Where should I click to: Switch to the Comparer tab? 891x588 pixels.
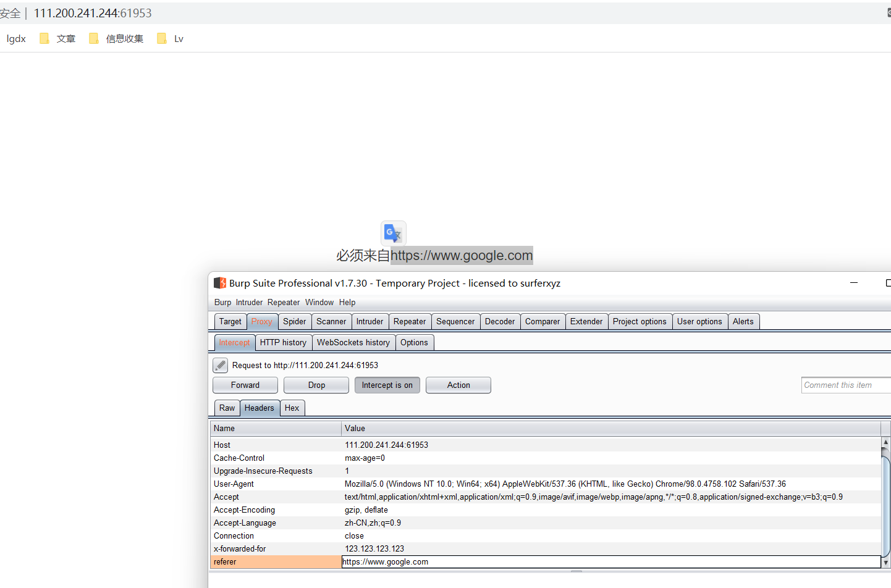[x=543, y=321]
